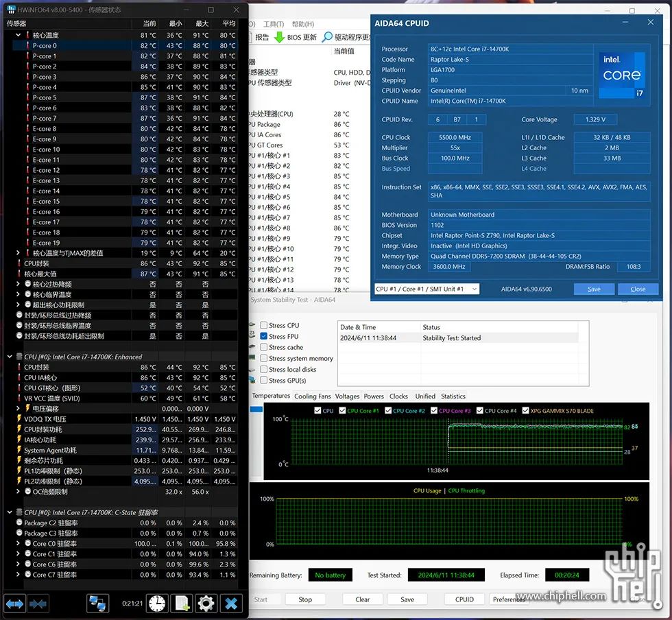Open AIDA64 Tools menu
This screenshot has width=672, height=620.
(x=274, y=24)
